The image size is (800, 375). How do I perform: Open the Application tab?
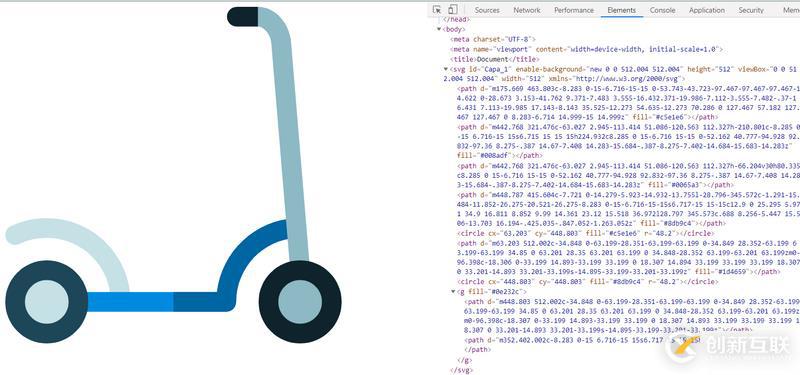707,10
